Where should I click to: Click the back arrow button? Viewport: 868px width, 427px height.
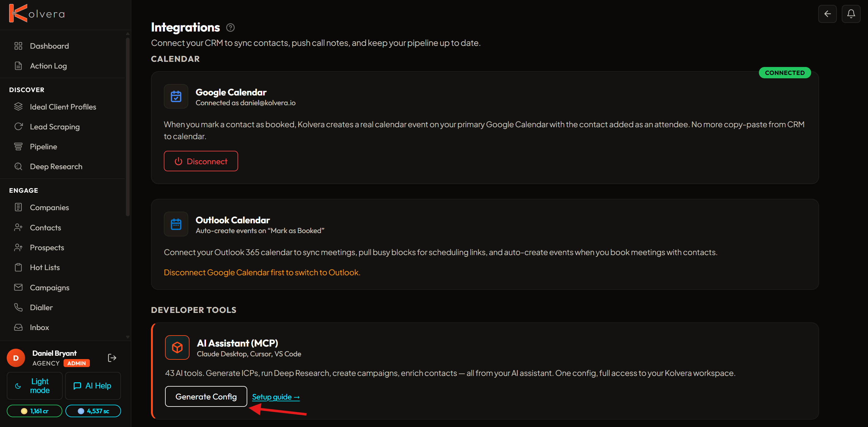(x=827, y=14)
